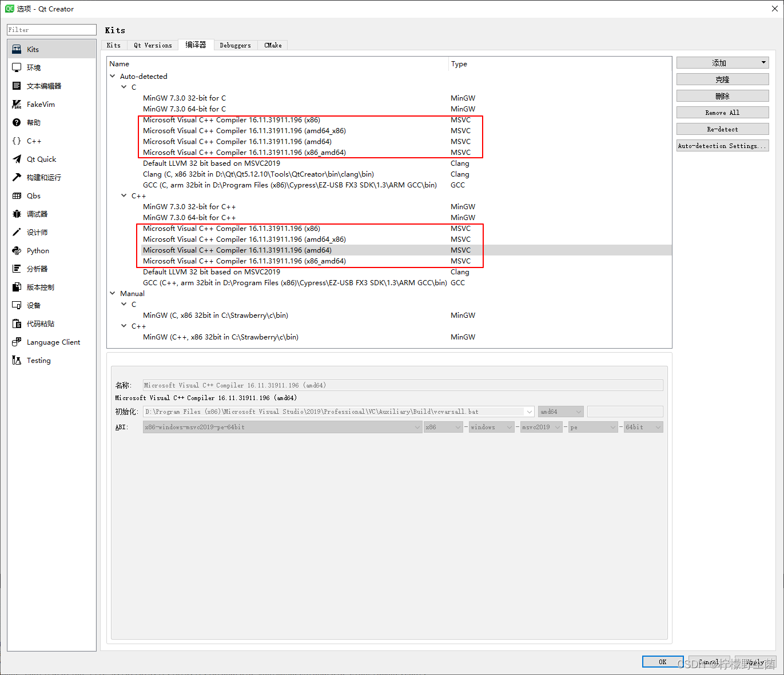Select the 调试器 bug icon

(x=17, y=214)
